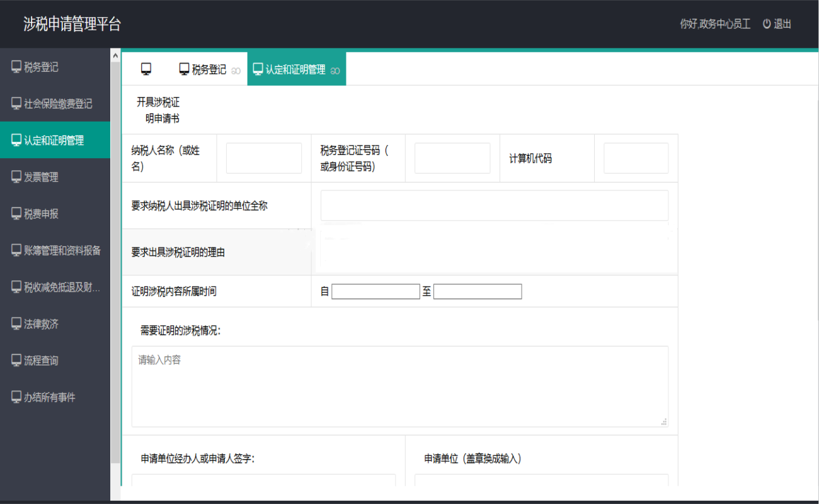This screenshot has height=504, width=819.
Task: Click the monitor icon beside 税收减免抵退及财…
Action: 16,287
